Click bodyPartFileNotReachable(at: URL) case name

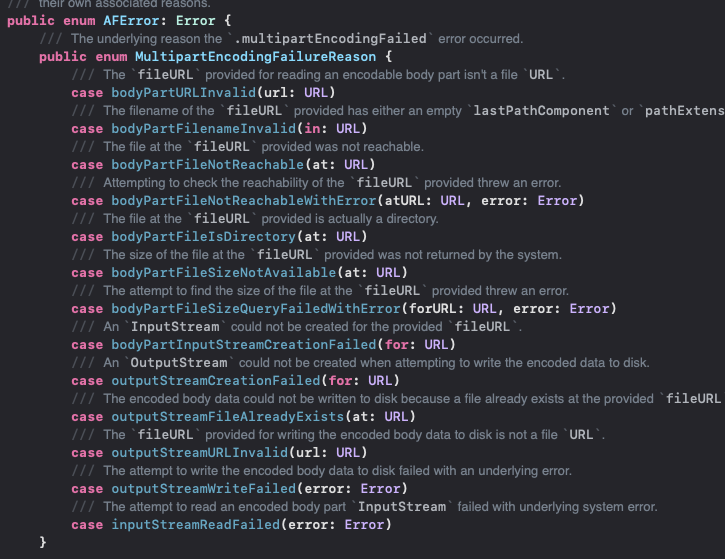tap(208, 165)
